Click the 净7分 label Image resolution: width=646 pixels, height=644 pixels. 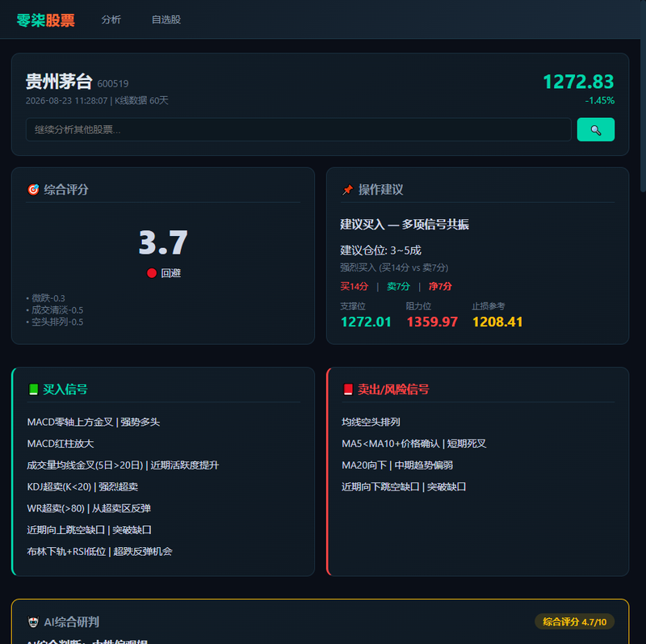pyautogui.click(x=440, y=286)
